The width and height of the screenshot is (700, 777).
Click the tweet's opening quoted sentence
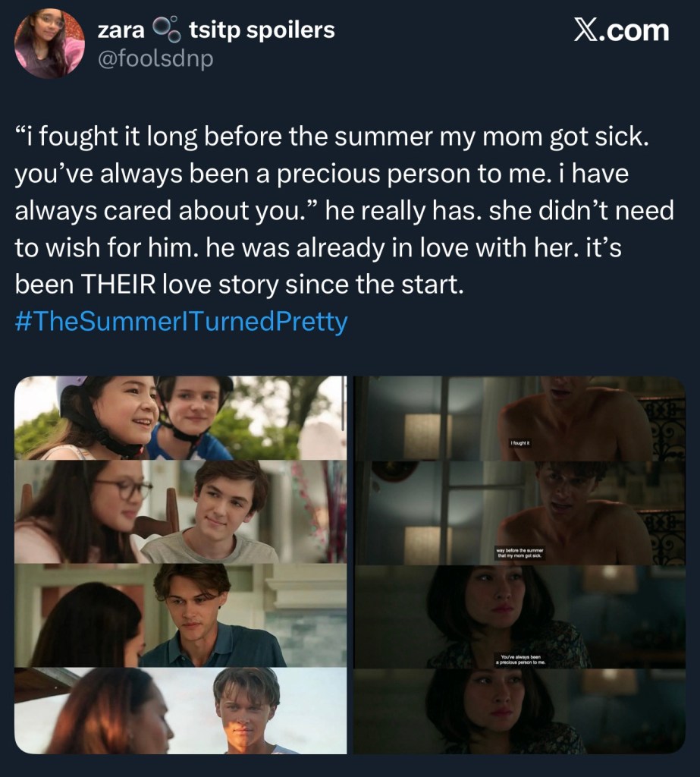click(331, 137)
